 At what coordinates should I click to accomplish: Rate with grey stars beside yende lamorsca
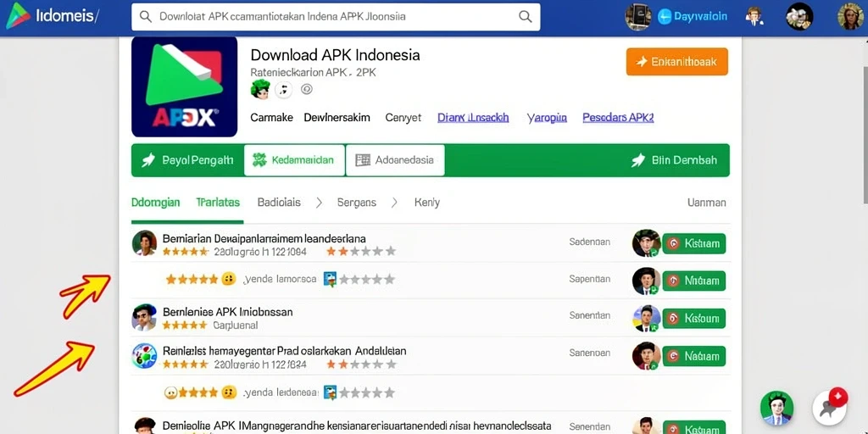coord(368,280)
